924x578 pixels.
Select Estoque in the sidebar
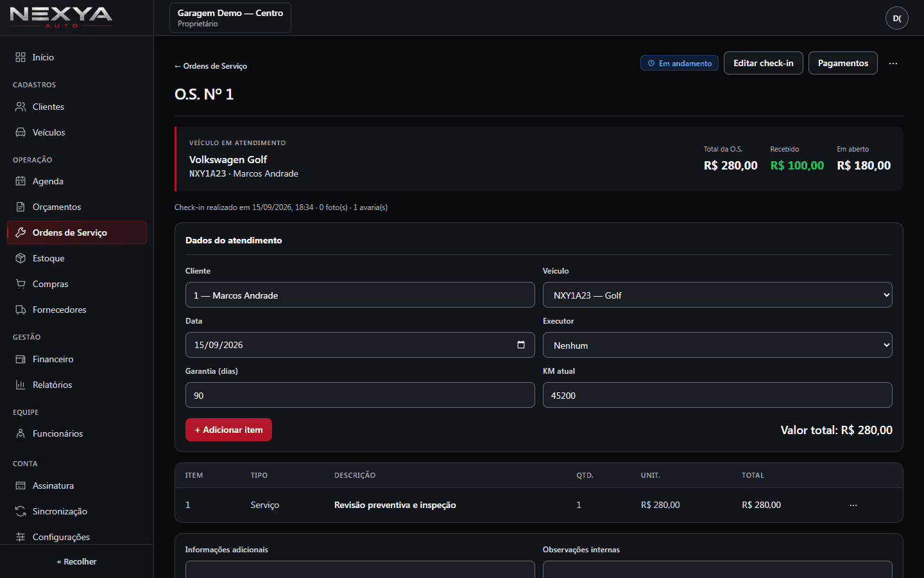click(x=77, y=258)
